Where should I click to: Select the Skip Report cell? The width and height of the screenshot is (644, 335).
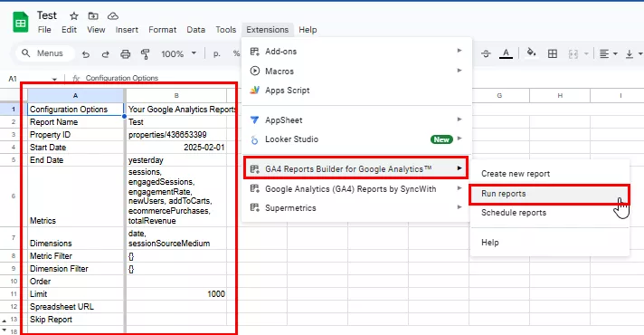[x=76, y=320]
